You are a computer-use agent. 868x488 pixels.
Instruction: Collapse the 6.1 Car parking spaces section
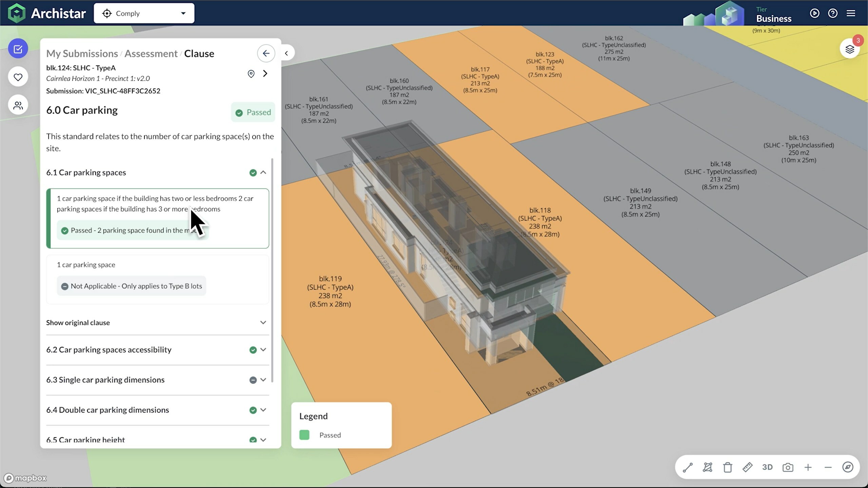click(263, 172)
